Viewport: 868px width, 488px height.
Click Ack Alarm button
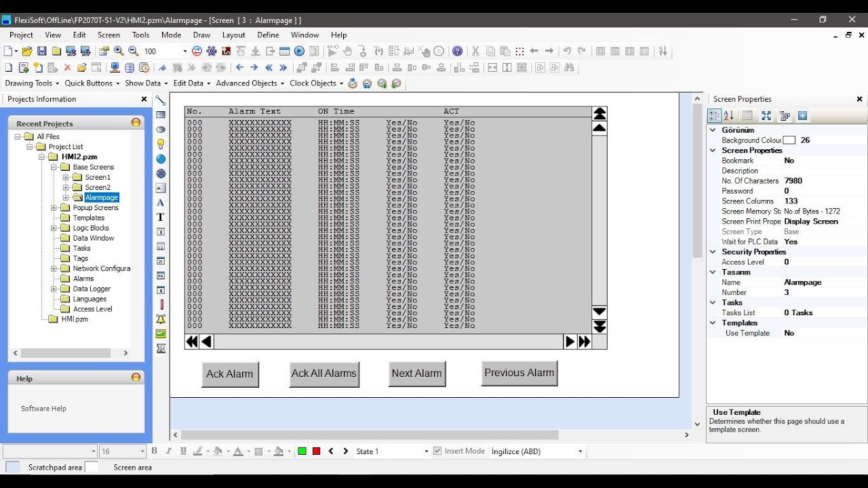click(230, 374)
